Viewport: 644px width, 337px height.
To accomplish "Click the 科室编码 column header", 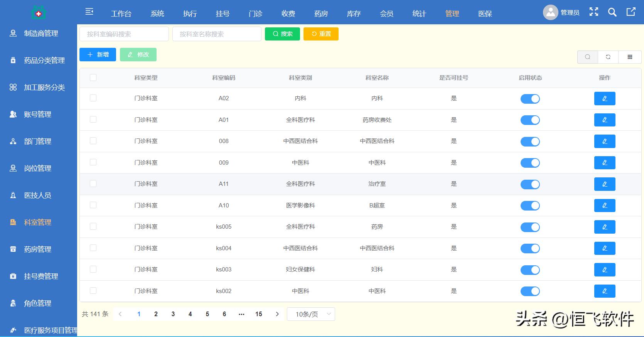I will [x=224, y=78].
